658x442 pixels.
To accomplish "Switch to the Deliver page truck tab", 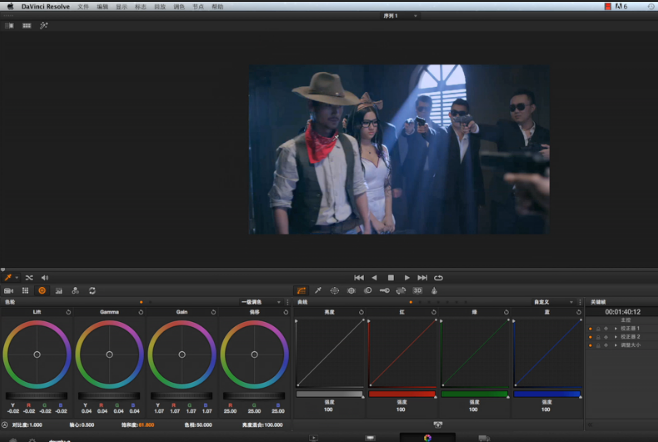I will pos(484,438).
